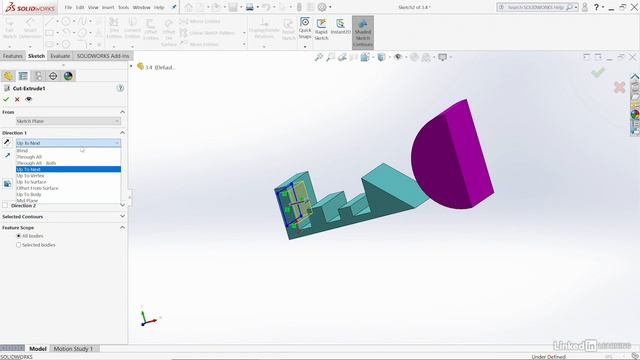Open the Quick Snaps dropdown arrow
The height and width of the screenshot is (360, 640).
(x=305, y=47)
